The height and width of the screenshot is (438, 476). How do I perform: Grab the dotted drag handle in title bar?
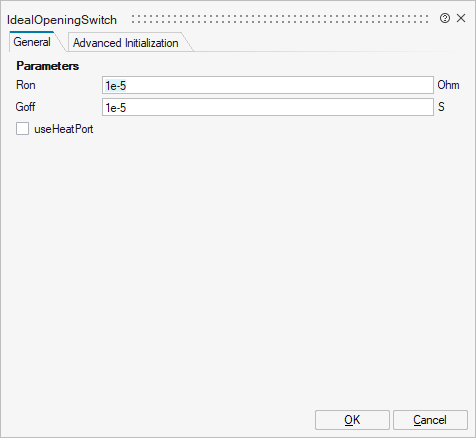click(x=280, y=19)
